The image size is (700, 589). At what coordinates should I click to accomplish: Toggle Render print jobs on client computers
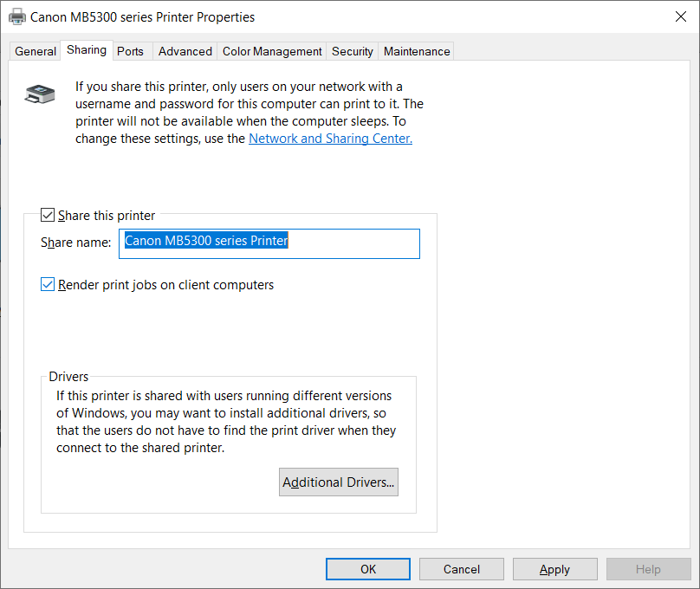pyautogui.click(x=48, y=284)
